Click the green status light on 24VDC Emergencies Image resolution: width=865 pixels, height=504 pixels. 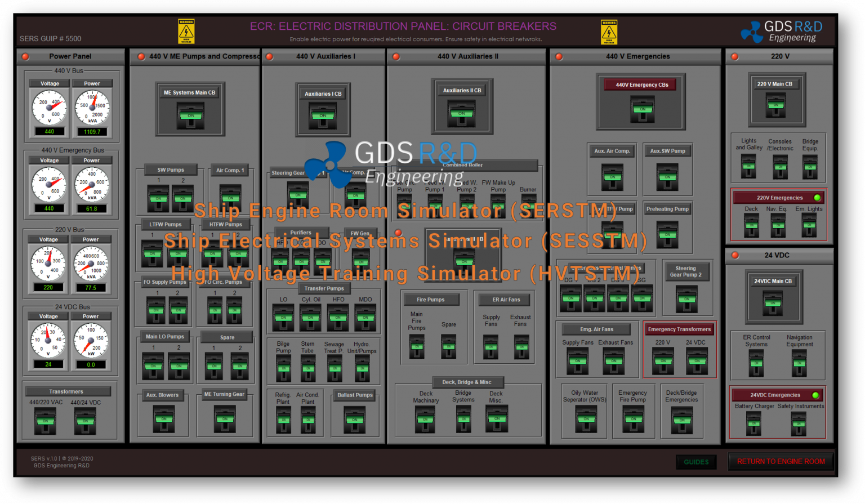(817, 395)
